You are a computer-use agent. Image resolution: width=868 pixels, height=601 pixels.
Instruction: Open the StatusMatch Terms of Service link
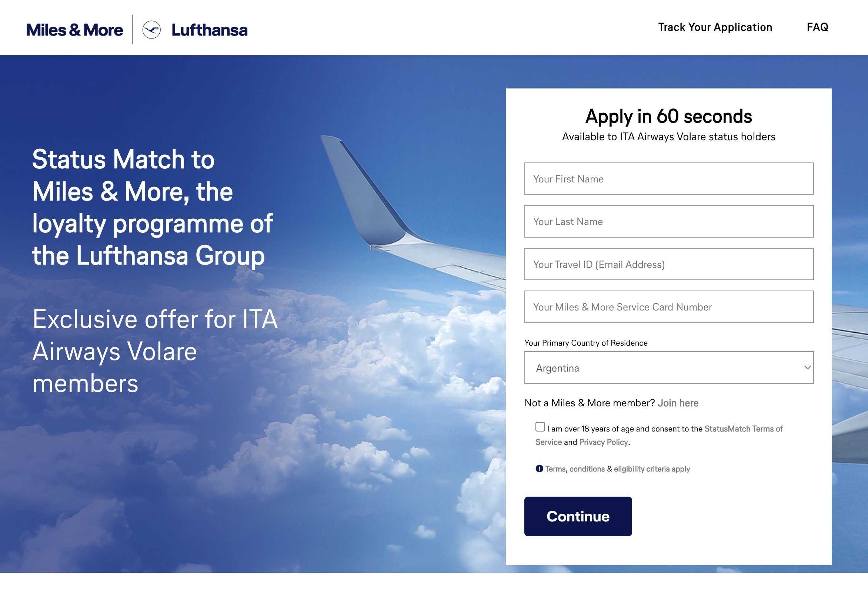743,429
